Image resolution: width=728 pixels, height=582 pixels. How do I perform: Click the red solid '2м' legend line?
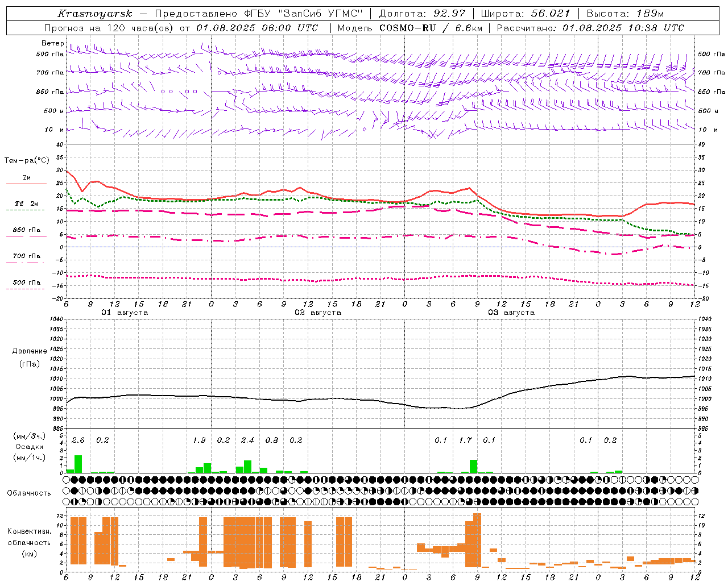[26, 184]
